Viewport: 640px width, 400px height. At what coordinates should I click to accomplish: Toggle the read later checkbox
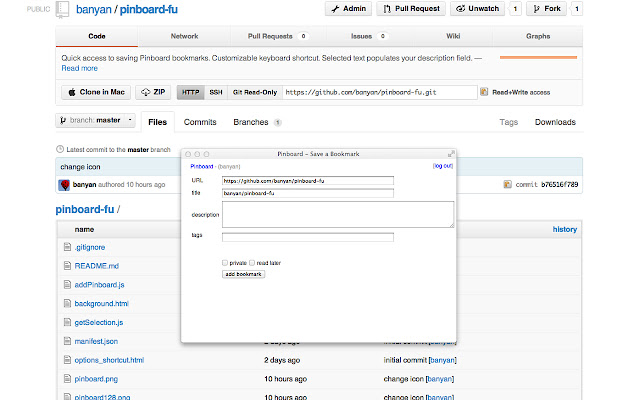coord(252,263)
